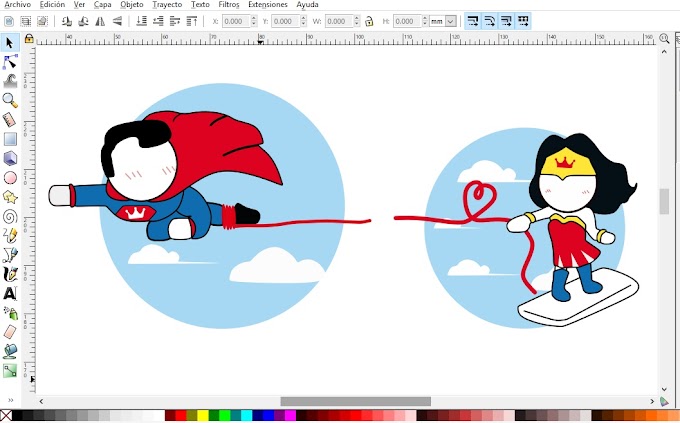Select the Text tool
The image size is (680, 423).
click(10, 294)
